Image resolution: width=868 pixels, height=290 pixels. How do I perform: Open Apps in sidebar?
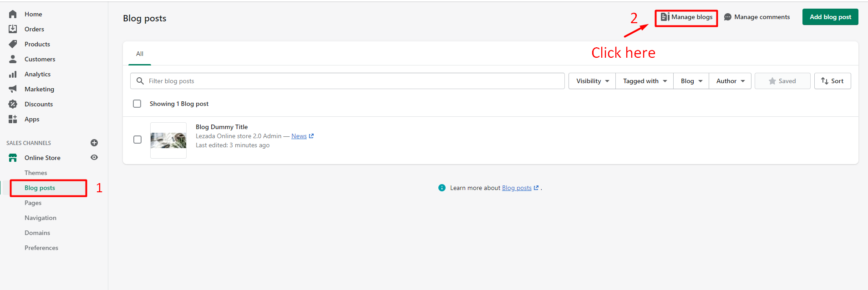32,119
